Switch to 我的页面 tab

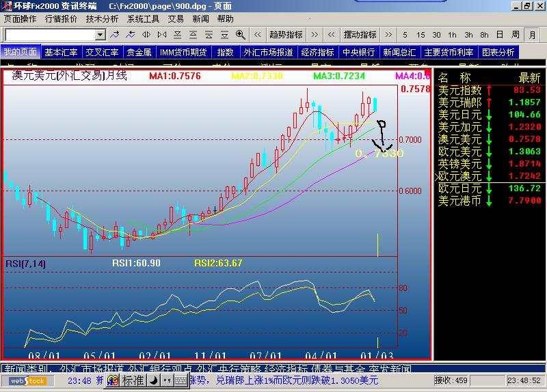tap(21, 52)
